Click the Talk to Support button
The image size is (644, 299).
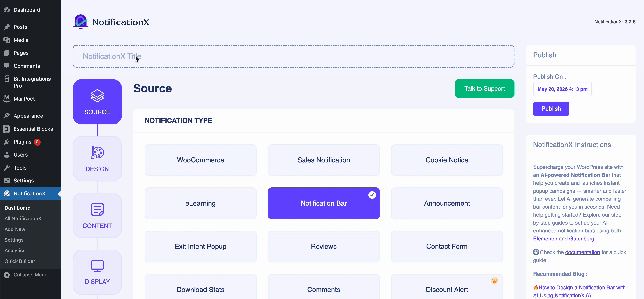coord(484,88)
